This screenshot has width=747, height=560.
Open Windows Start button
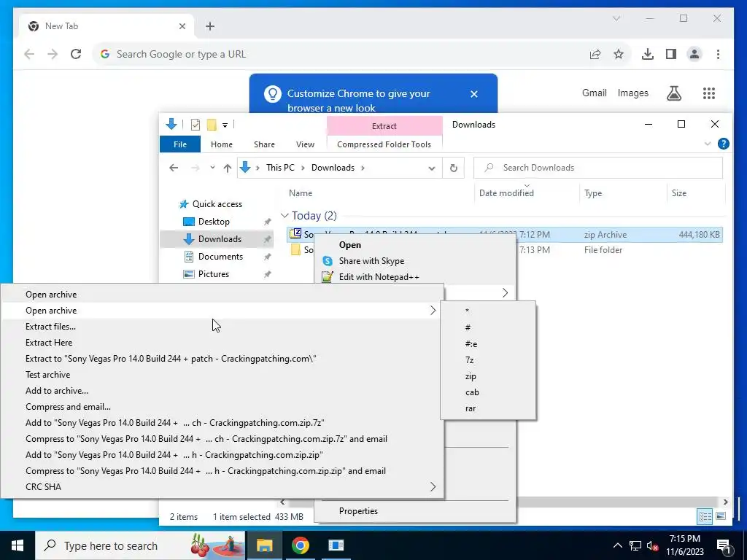tap(18, 545)
